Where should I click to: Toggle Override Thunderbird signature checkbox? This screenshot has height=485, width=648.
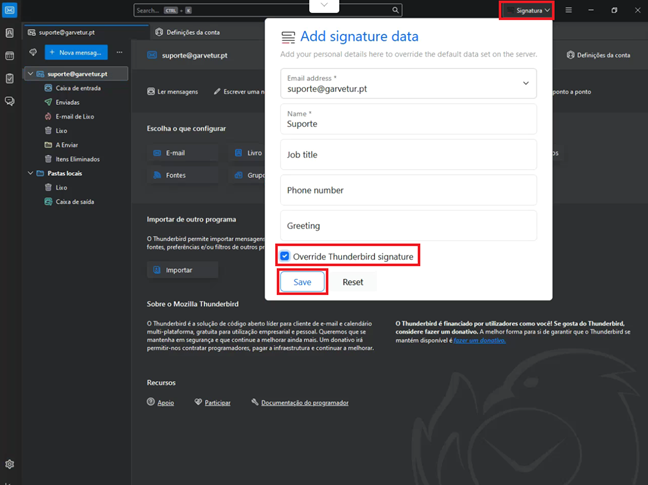pyautogui.click(x=285, y=256)
